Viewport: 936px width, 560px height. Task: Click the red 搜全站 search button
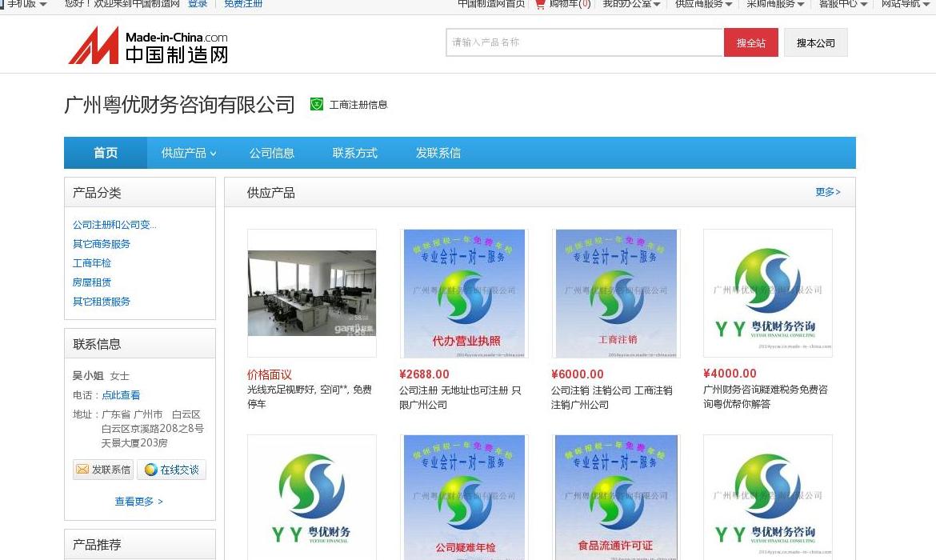tap(751, 42)
